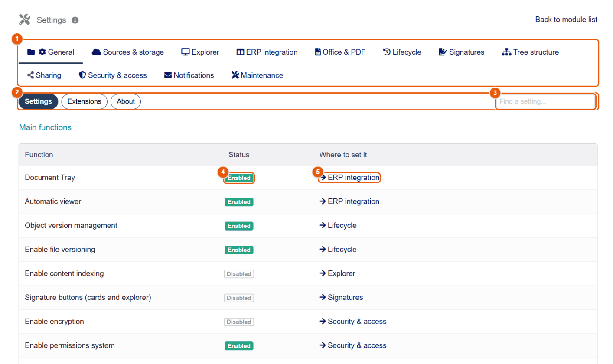Image resolution: width=613 pixels, height=364 pixels.
Task: Select the "Document Tray" function name
Action: pyautogui.click(x=50, y=178)
